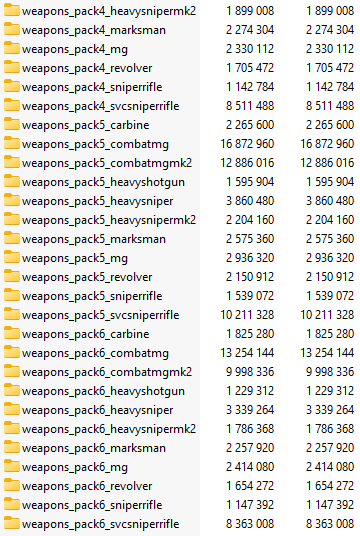360x536 pixels.
Task: Click the weapons_pack6_svcsniperrifle folder icon
Action: [x=12, y=524]
